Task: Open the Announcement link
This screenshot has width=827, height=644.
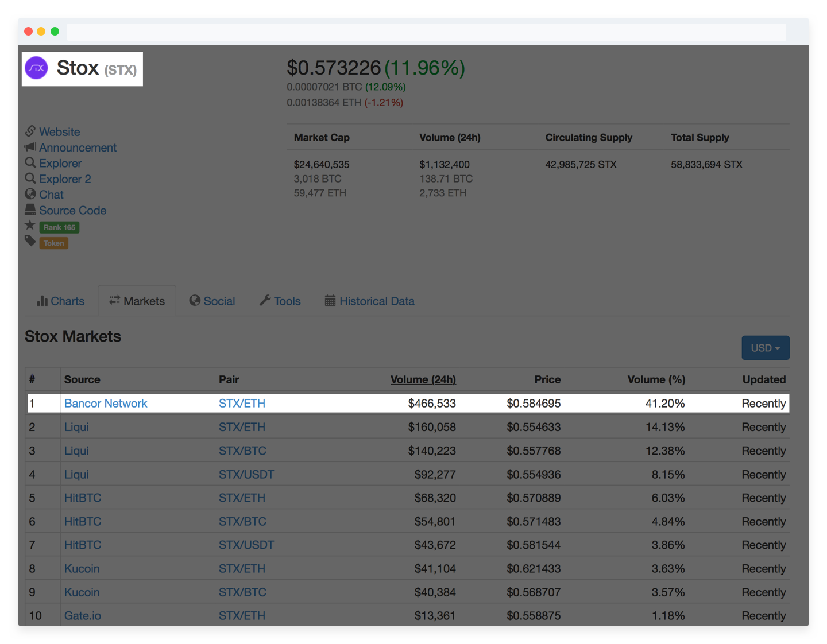Action: [x=78, y=148]
